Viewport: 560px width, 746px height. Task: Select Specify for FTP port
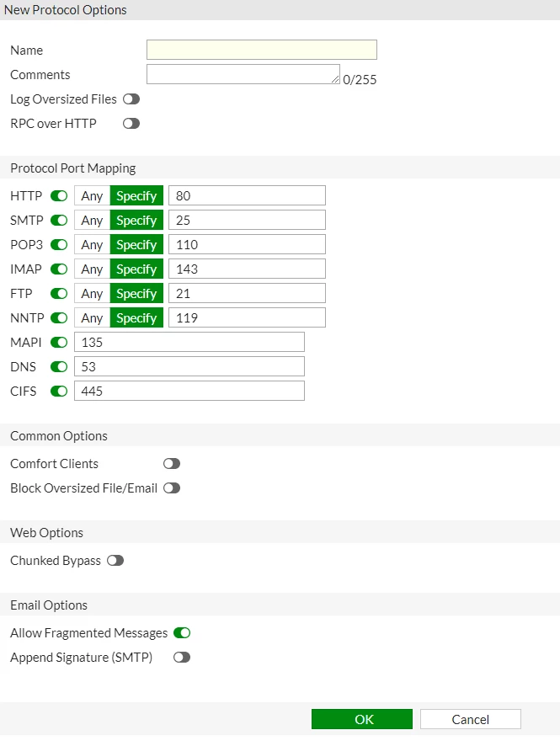point(136,294)
